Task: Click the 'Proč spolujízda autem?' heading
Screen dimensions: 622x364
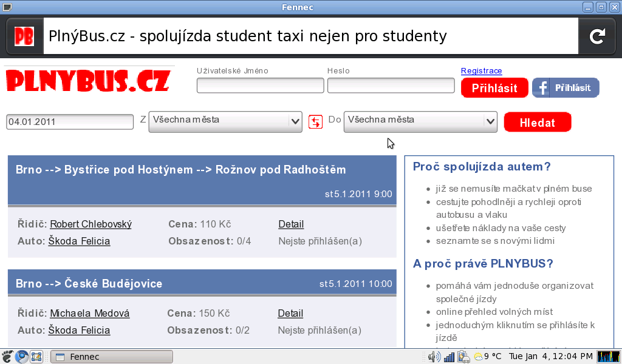Action: pos(482,167)
